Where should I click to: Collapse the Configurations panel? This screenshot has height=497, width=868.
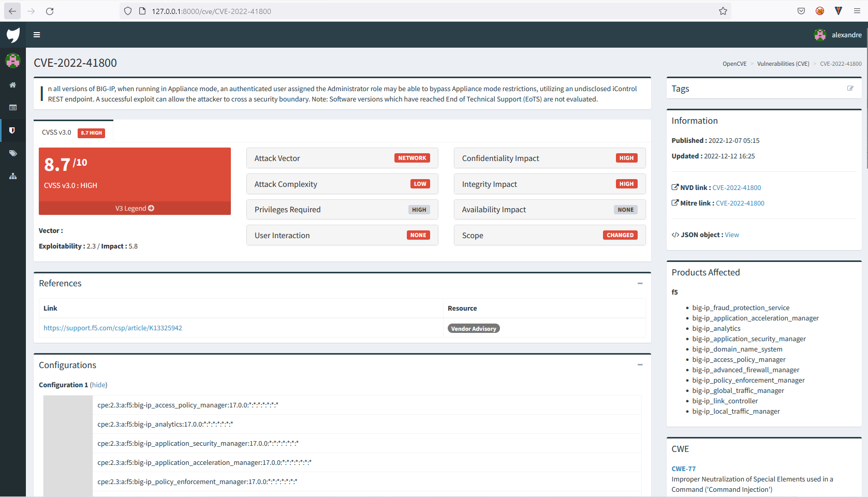click(640, 364)
